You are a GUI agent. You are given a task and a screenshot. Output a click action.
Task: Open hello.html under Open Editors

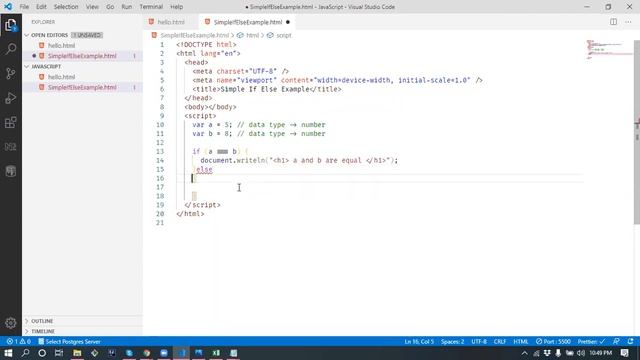tap(61, 45)
